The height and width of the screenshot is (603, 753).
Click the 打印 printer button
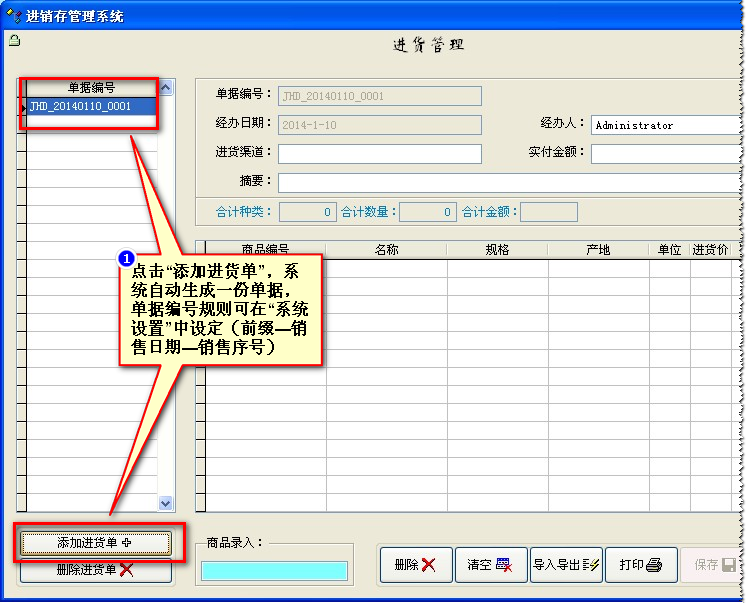[641, 565]
